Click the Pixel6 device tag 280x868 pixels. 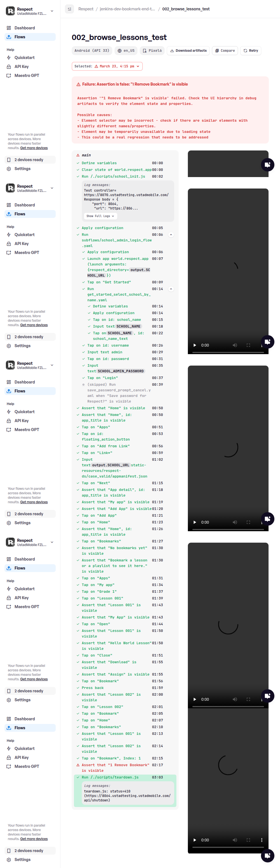pos(152,51)
